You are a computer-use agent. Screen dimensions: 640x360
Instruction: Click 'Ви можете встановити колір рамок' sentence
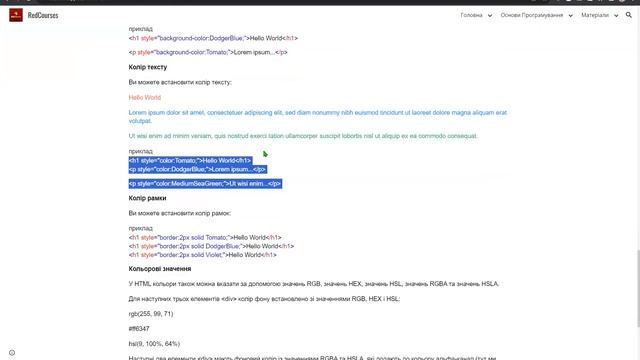(180, 213)
